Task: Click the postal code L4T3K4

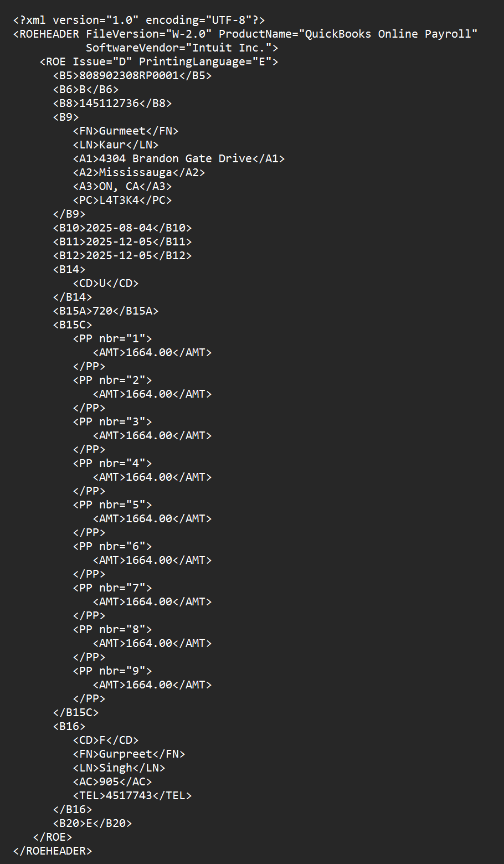Action: point(119,200)
